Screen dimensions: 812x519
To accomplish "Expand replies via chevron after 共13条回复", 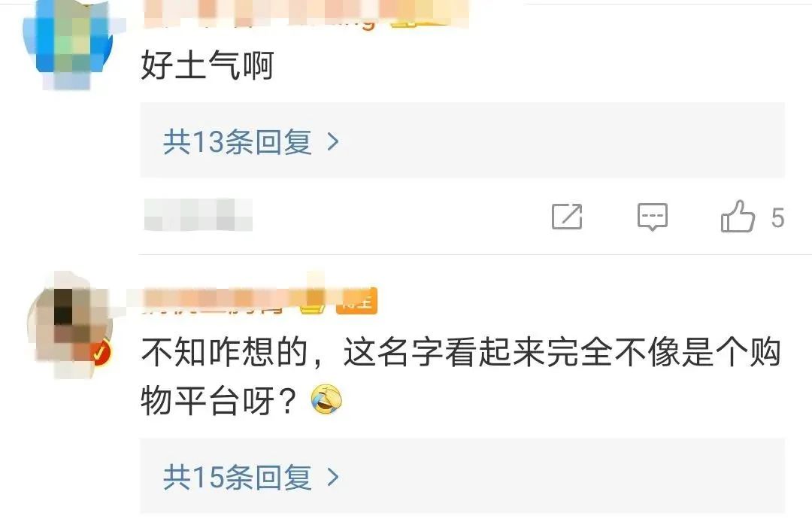I will 334,141.
